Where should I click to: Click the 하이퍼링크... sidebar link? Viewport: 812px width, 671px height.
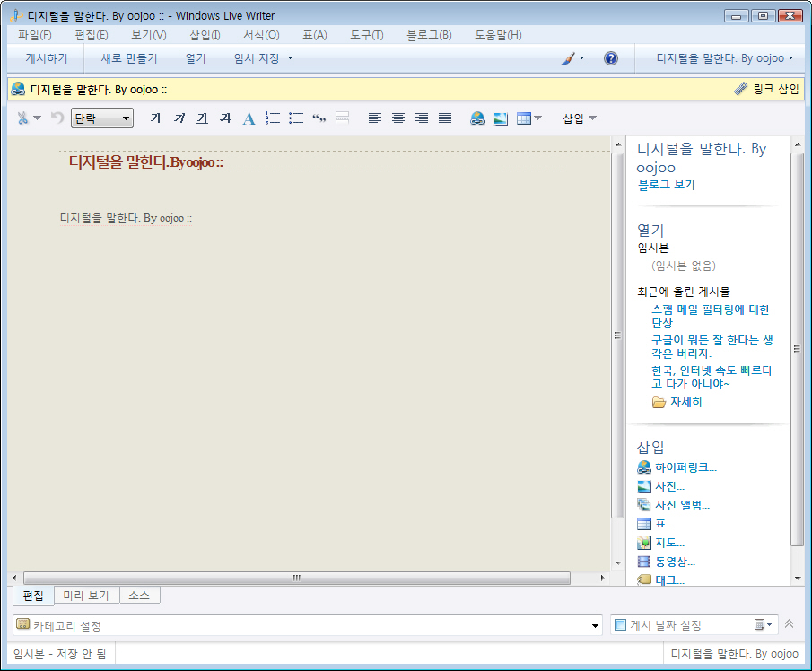pyautogui.click(x=677, y=467)
